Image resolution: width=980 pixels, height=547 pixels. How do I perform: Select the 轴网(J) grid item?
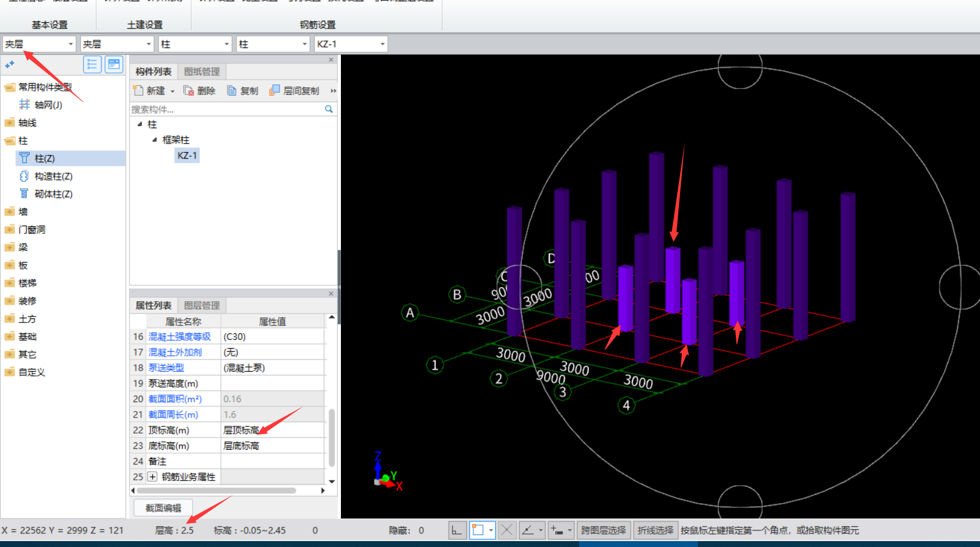(40, 105)
